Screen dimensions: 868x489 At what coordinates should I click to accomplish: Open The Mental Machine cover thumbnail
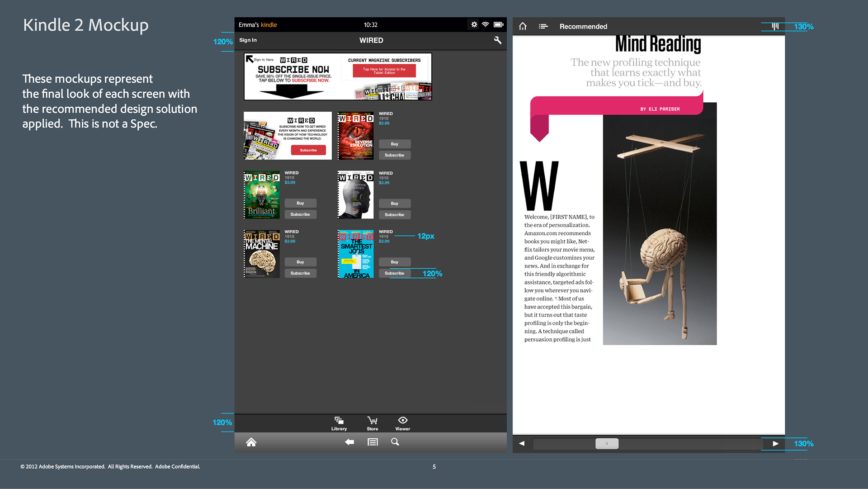[262, 254]
